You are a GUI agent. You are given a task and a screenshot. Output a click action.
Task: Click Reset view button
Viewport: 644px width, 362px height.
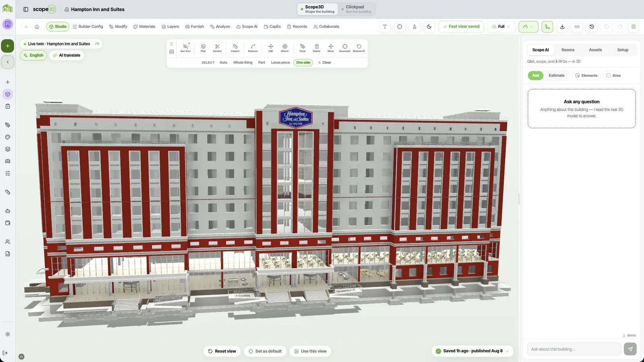pos(222,351)
